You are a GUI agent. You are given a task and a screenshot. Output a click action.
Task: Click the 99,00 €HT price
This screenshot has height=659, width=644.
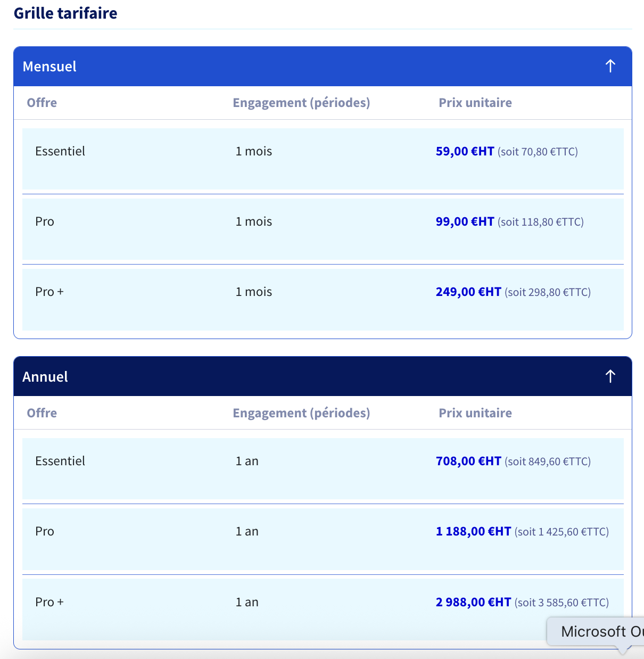coord(465,221)
